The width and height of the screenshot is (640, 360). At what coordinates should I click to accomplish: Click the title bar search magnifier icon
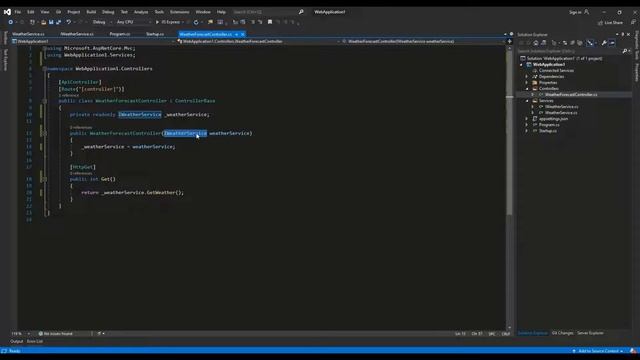pyautogui.click(x=301, y=12)
